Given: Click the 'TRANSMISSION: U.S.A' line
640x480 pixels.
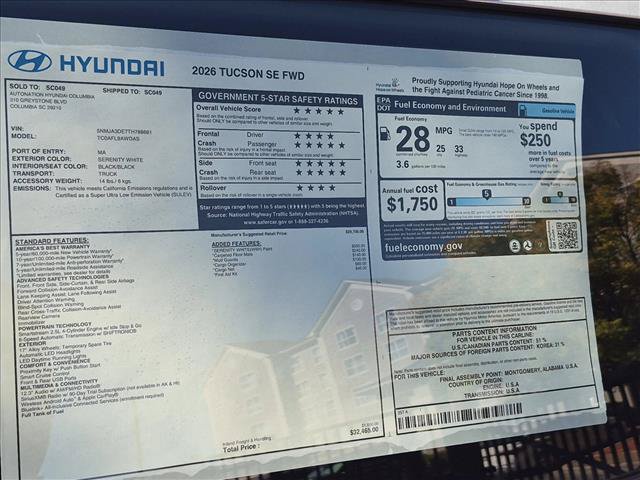Looking at the screenshot, I should [492, 393].
